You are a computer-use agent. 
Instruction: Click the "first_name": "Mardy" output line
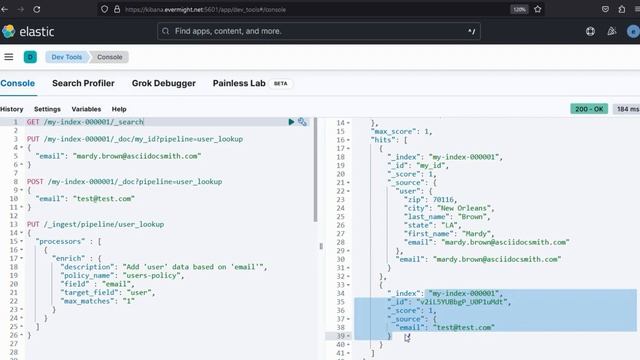(449, 234)
